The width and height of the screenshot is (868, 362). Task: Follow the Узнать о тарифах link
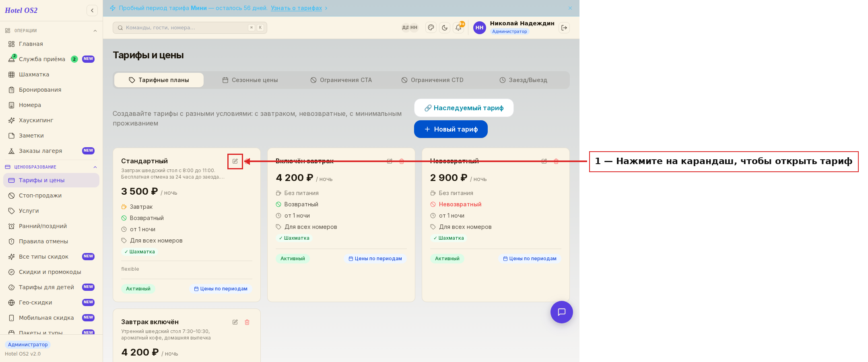[296, 8]
